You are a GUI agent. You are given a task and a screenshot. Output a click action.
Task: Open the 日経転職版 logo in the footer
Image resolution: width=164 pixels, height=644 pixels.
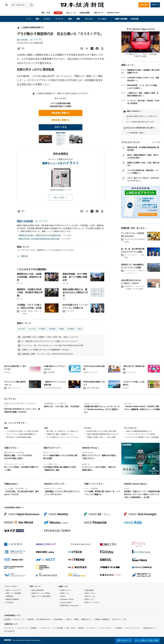point(13,544)
